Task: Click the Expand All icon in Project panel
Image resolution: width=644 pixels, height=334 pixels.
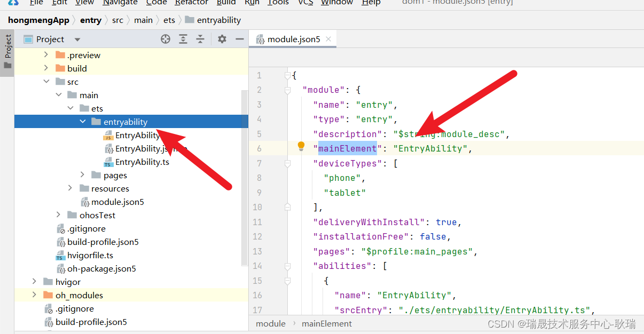Action: coord(183,39)
